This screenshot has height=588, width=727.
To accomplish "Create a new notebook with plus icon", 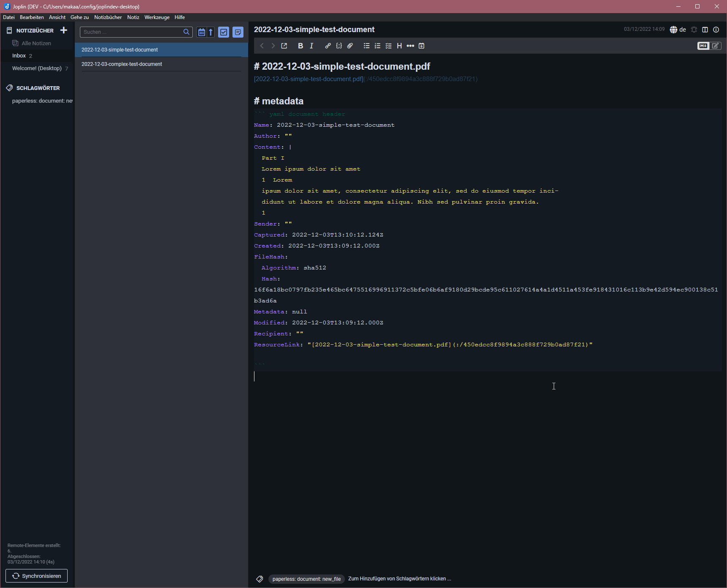I will tap(64, 30).
